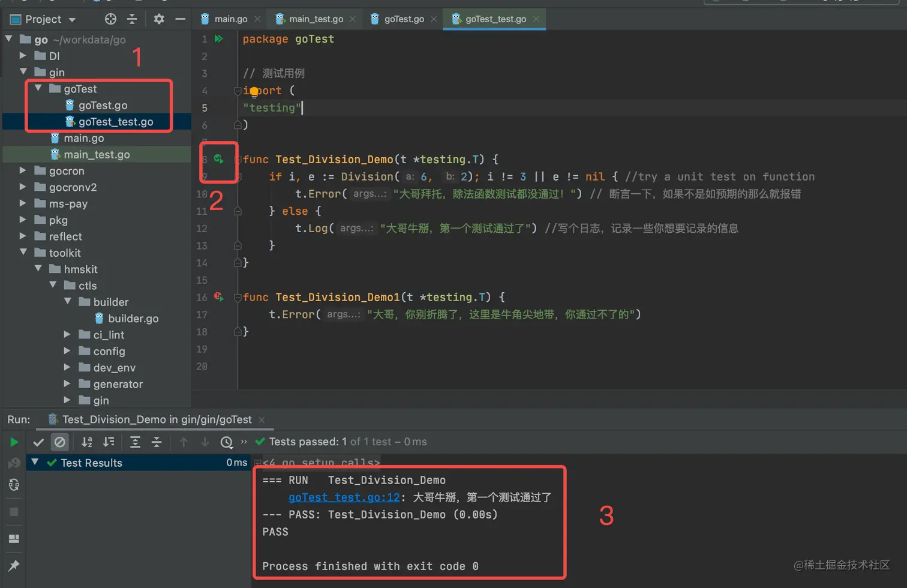
Task: Expand the ms-pay folder
Action: tap(23, 203)
